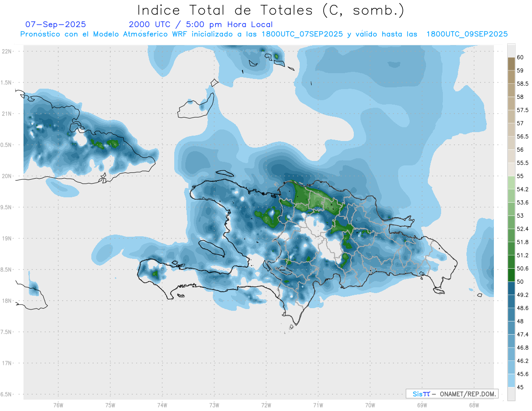Click the 1800UTC_07SEP2025 initialization timestamp
Image resolution: width=532 pixels, height=411 pixels.
302,34
